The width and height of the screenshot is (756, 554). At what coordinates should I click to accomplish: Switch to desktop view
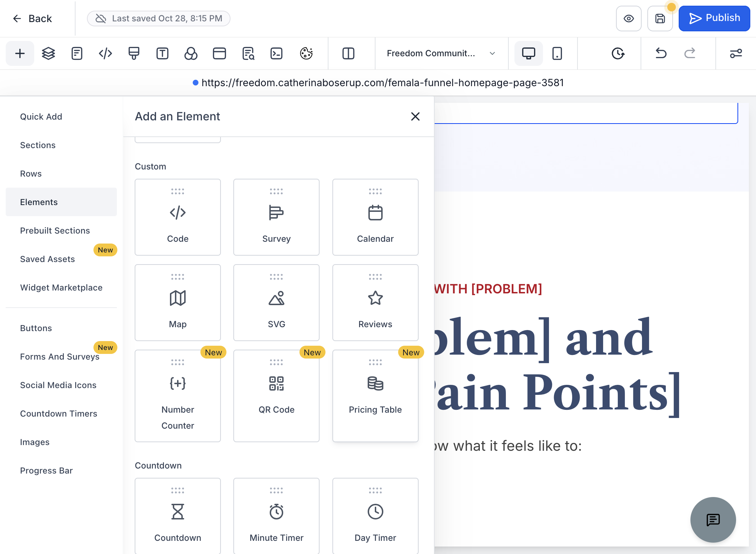pos(529,53)
